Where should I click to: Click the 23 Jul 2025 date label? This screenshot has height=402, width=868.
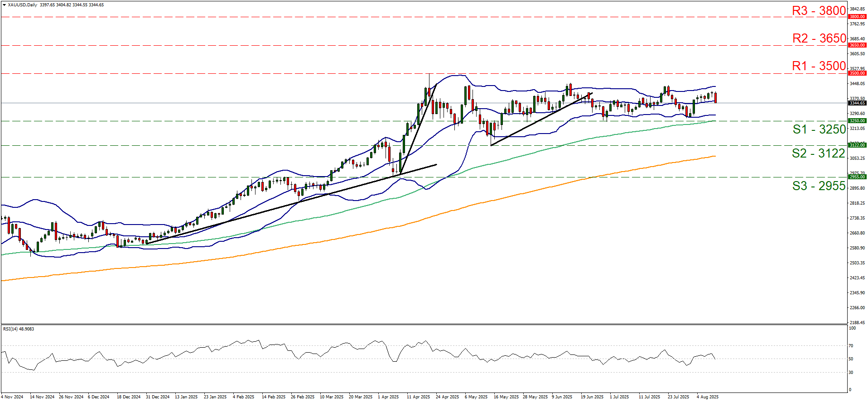(679, 397)
